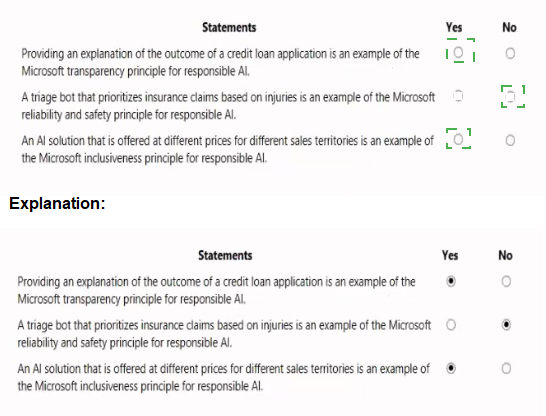Choose Yes for triage bot statement in top question
Image resolution: width=546 pixels, height=416 pixels.
coord(458,96)
